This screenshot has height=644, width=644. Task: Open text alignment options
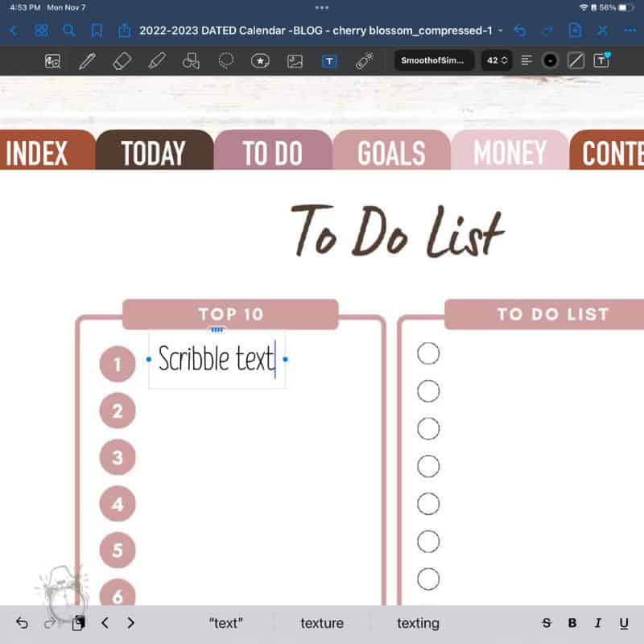point(526,60)
